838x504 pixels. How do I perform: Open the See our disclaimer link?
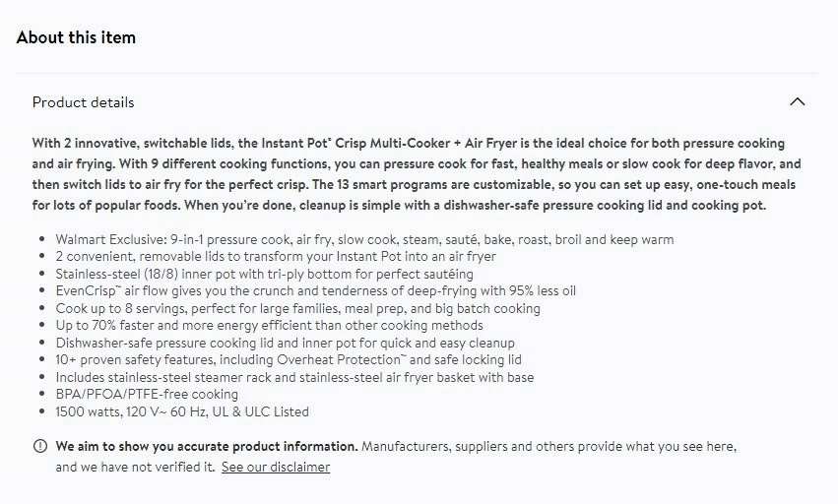tap(276, 468)
